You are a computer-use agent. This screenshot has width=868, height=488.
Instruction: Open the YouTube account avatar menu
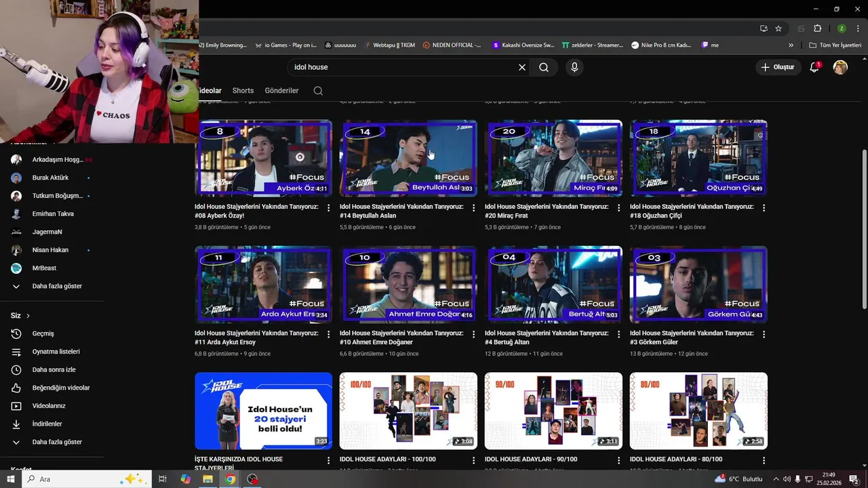(x=840, y=67)
